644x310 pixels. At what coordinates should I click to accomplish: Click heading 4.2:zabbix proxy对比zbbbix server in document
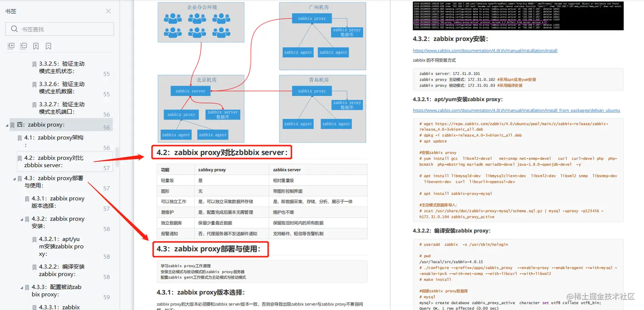pyautogui.click(x=222, y=152)
